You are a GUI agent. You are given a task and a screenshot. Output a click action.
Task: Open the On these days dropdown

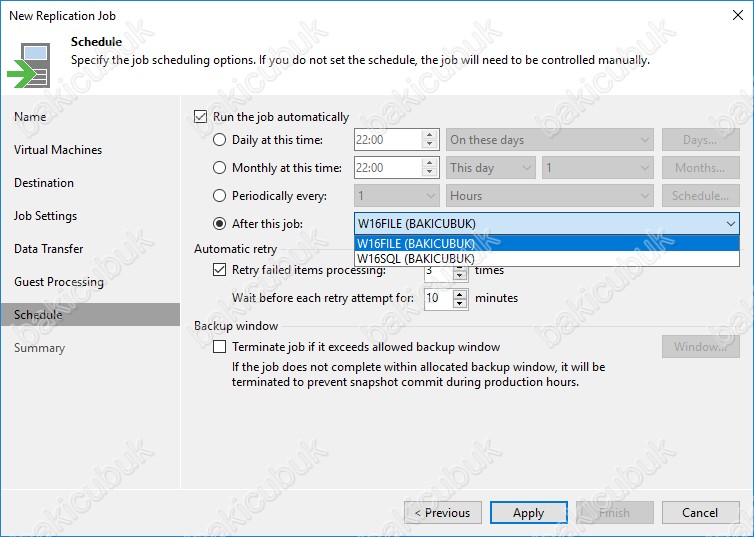550,140
